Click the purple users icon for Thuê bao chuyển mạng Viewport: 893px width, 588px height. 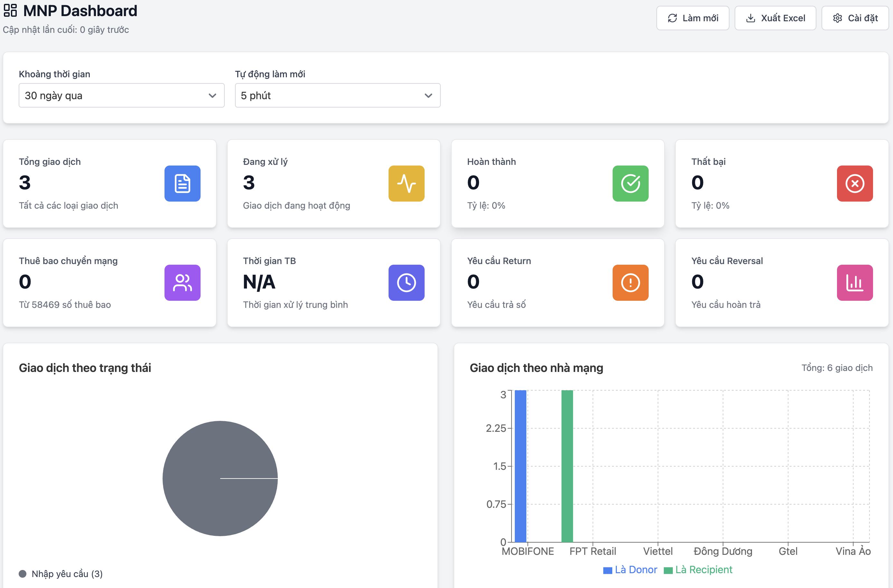(182, 282)
